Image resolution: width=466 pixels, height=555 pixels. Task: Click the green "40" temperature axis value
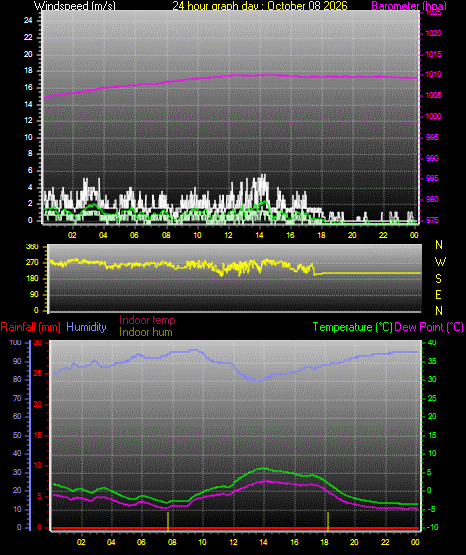tap(432, 343)
